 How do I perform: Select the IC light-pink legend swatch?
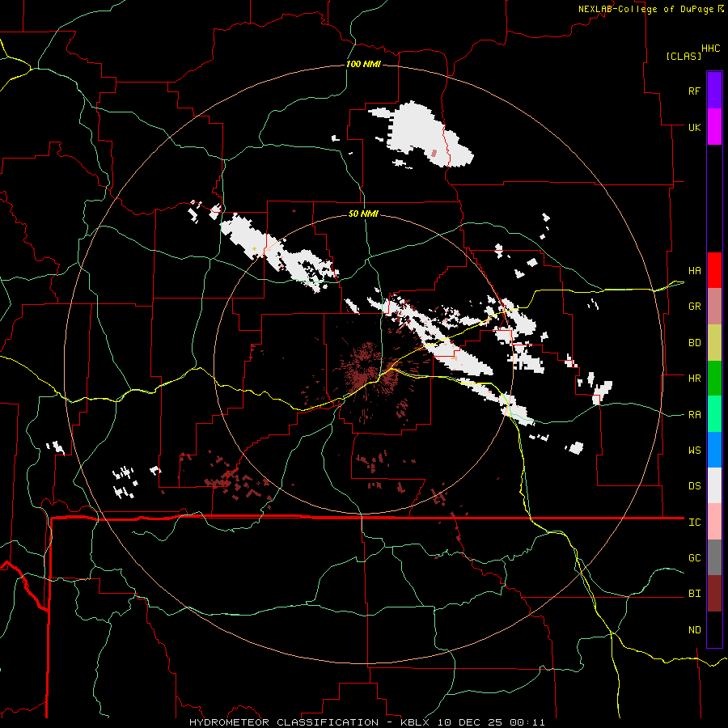coord(714,522)
